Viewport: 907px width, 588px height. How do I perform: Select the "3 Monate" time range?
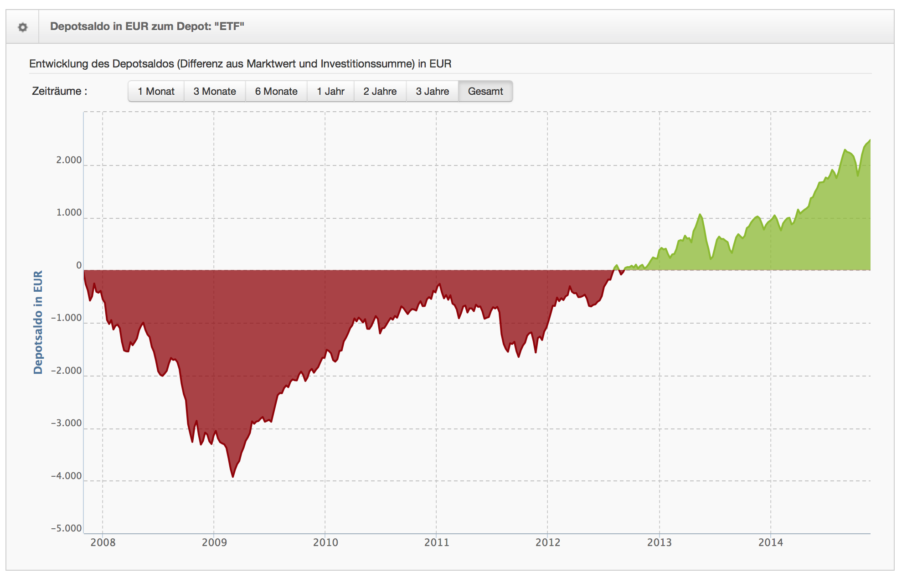point(215,91)
